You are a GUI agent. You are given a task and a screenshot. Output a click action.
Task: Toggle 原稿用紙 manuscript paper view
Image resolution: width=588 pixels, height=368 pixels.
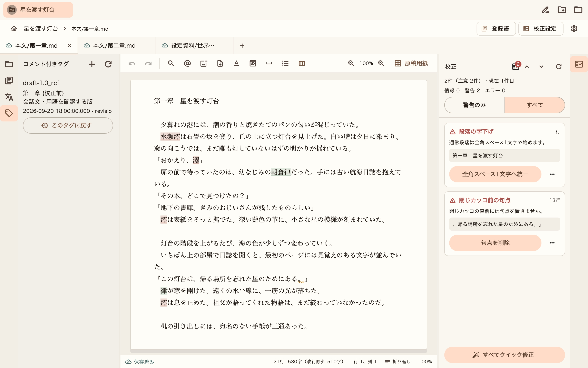coord(411,64)
